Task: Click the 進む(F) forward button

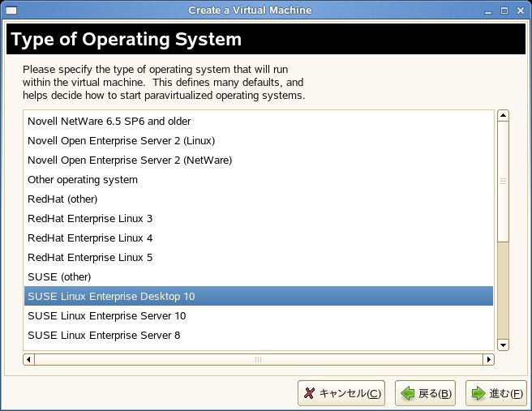Action: pyautogui.click(x=496, y=393)
